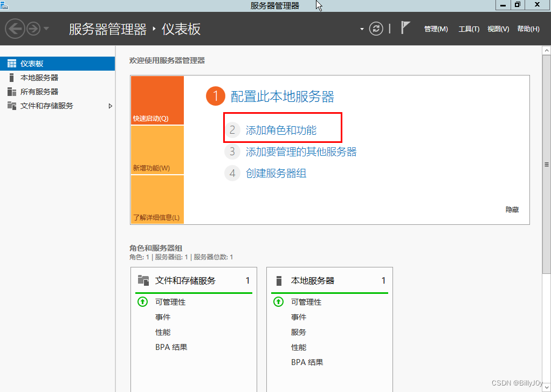Open dropdown arrow left of refresh
Image resolution: width=551 pixels, height=392 pixels.
[x=362, y=29]
